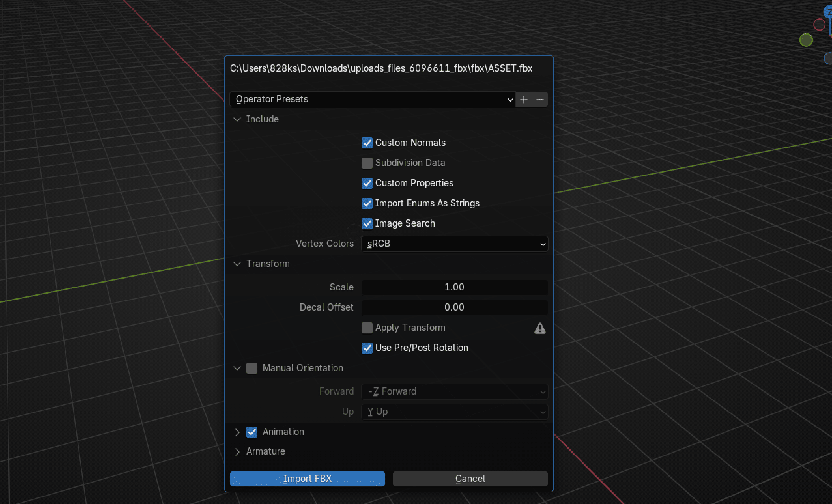Click the Import FBX button

pyautogui.click(x=308, y=479)
